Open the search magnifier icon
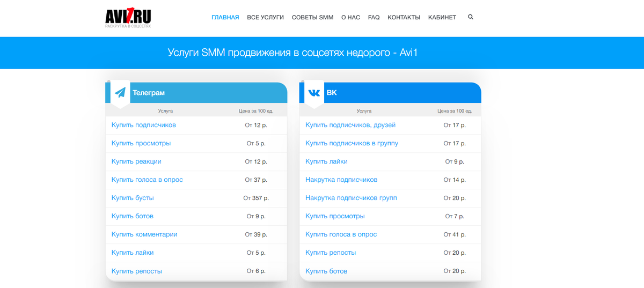 (x=471, y=17)
